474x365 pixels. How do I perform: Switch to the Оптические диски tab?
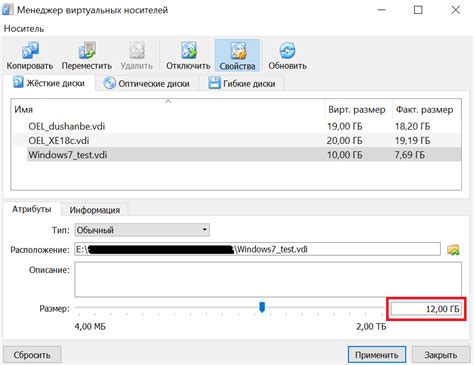pyautogui.click(x=147, y=83)
